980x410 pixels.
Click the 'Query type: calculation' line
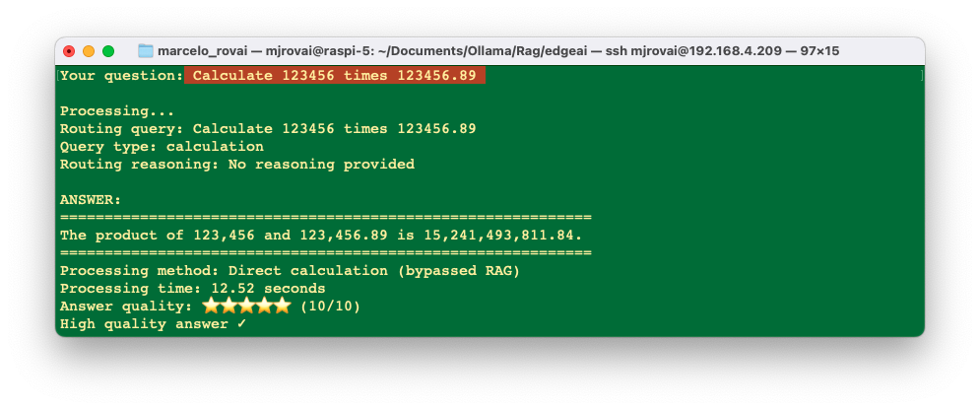(x=162, y=146)
